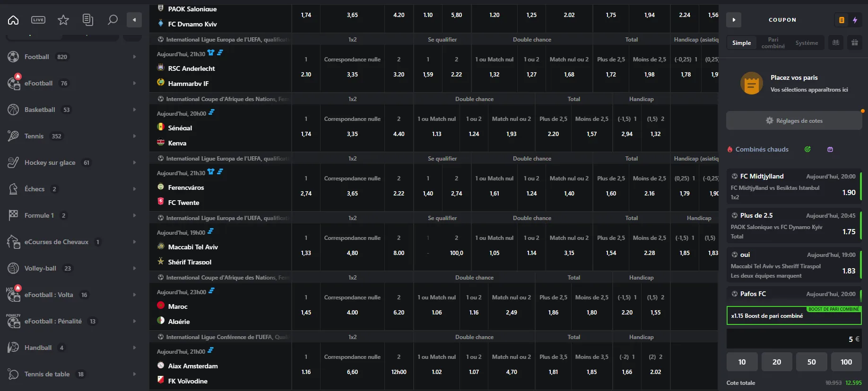868x391 pixels.
Task: Expand the eFootball category arrow
Action: pos(134,83)
